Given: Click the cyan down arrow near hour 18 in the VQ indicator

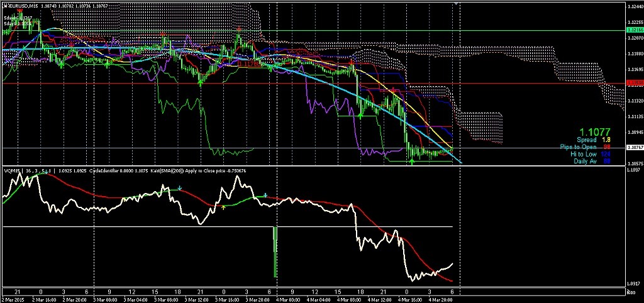Looking at the screenshot, I should click(180, 188).
